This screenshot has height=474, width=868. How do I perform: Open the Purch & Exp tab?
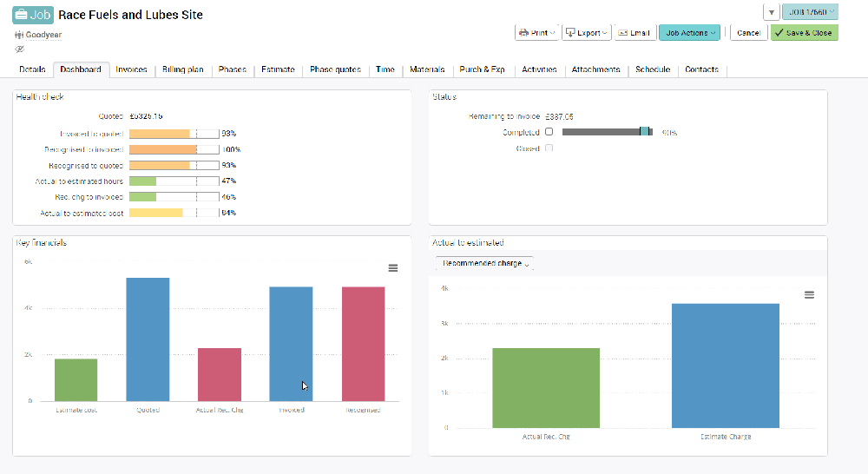pos(482,69)
